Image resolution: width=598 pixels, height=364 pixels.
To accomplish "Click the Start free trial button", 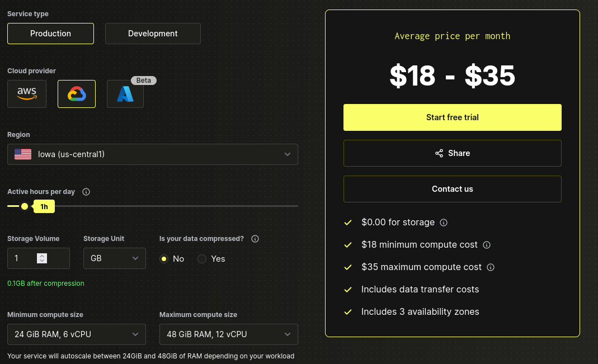I will point(452,117).
